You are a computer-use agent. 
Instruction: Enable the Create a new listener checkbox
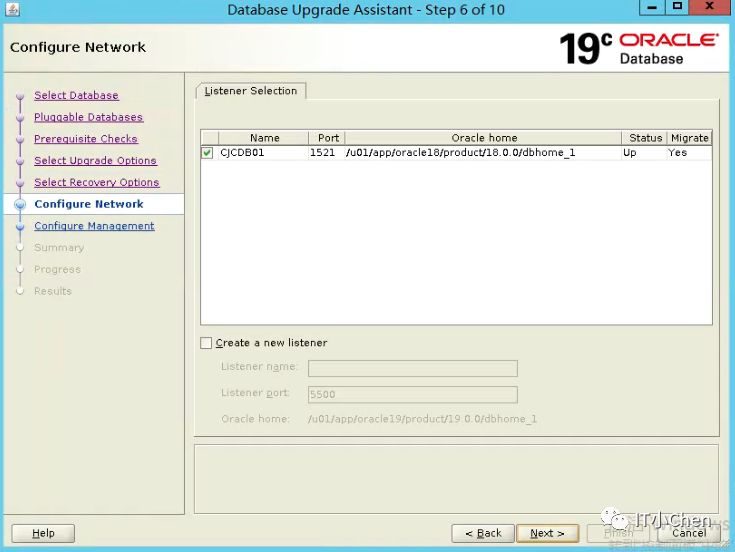coord(206,343)
